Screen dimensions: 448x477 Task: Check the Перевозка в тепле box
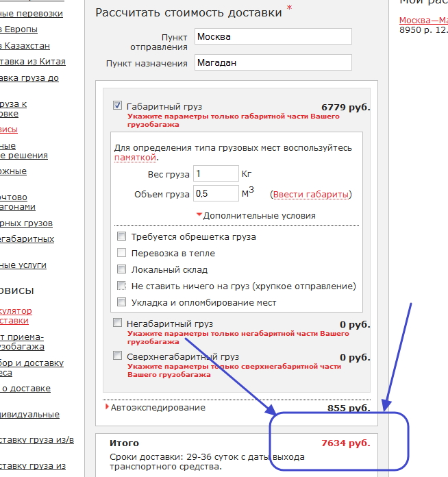122,253
